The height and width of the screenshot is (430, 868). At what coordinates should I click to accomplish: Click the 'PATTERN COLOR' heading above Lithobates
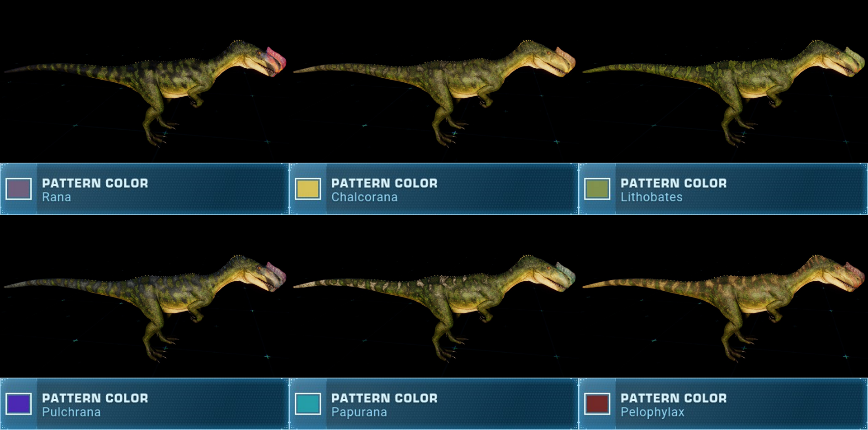[674, 183]
